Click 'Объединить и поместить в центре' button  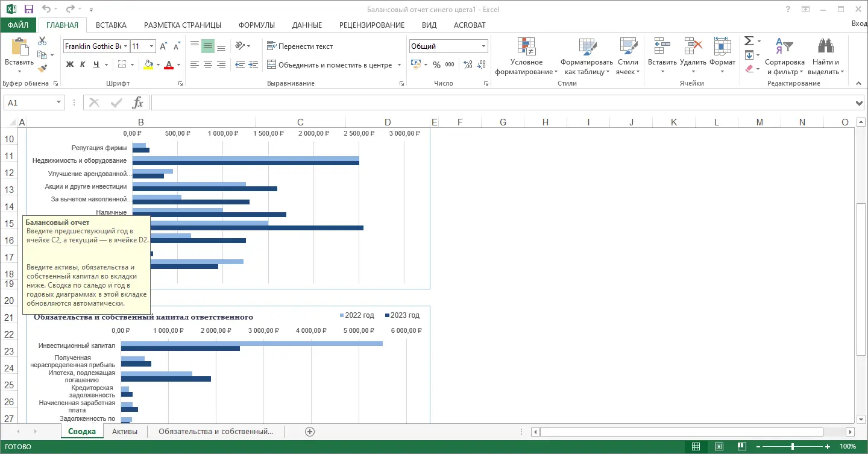click(330, 65)
